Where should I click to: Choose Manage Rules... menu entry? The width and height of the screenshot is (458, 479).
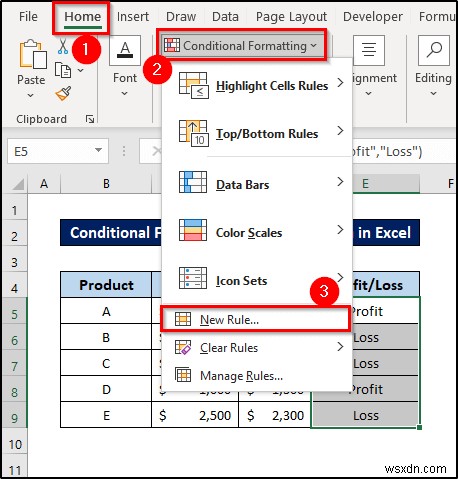256,376
